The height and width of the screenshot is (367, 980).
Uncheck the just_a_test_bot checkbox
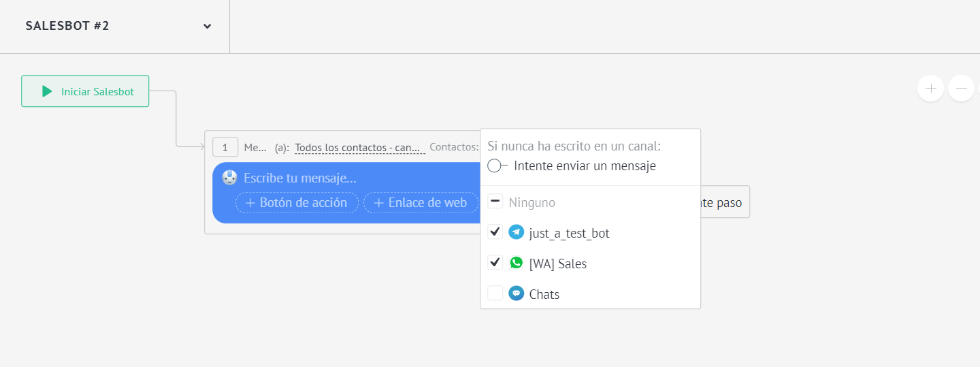click(x=495, y=232)
